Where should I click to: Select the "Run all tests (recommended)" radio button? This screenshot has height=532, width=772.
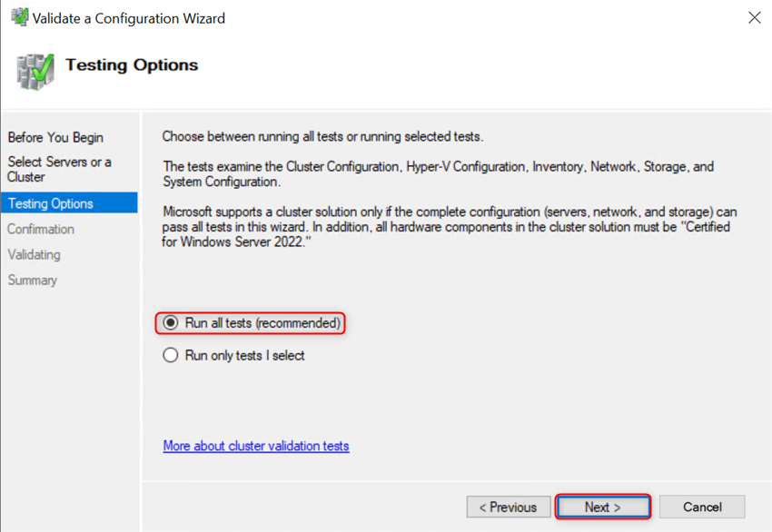coord(170,323)
